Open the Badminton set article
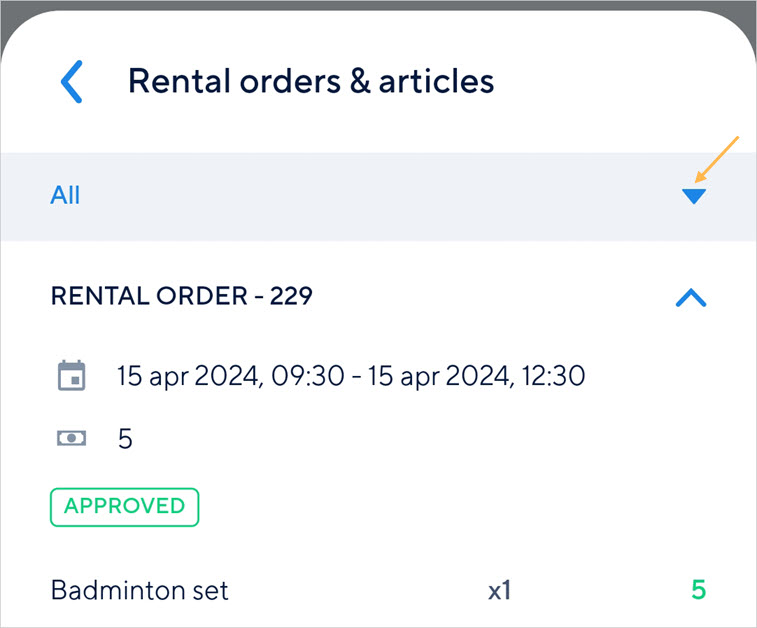Image resolution: width=757 pixels, height=628 pixels. tap(140, 590)
